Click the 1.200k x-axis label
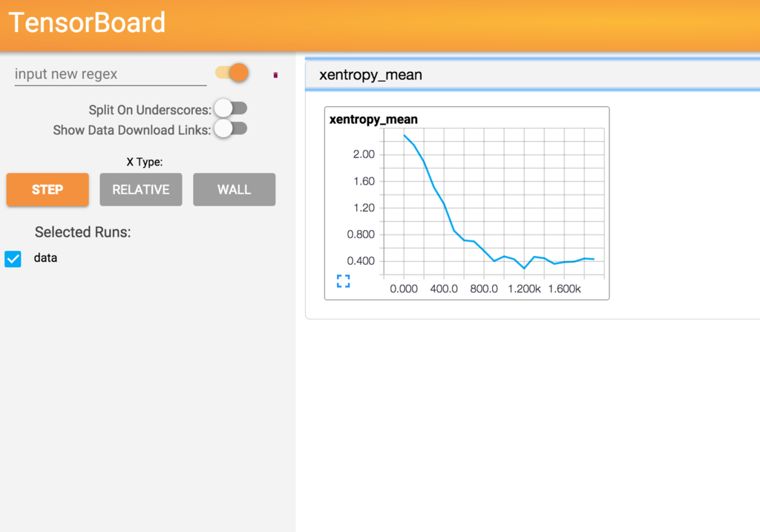 point(524,289)
